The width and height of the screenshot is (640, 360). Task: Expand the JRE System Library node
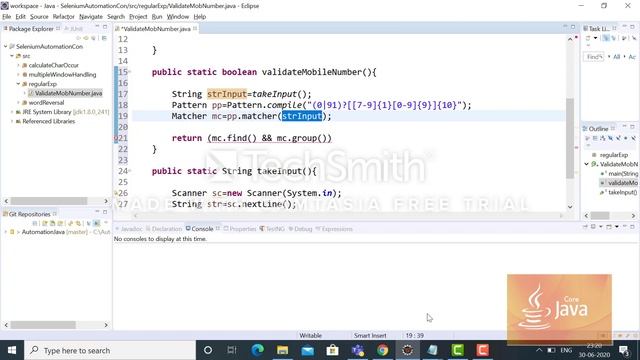[12, 112]
